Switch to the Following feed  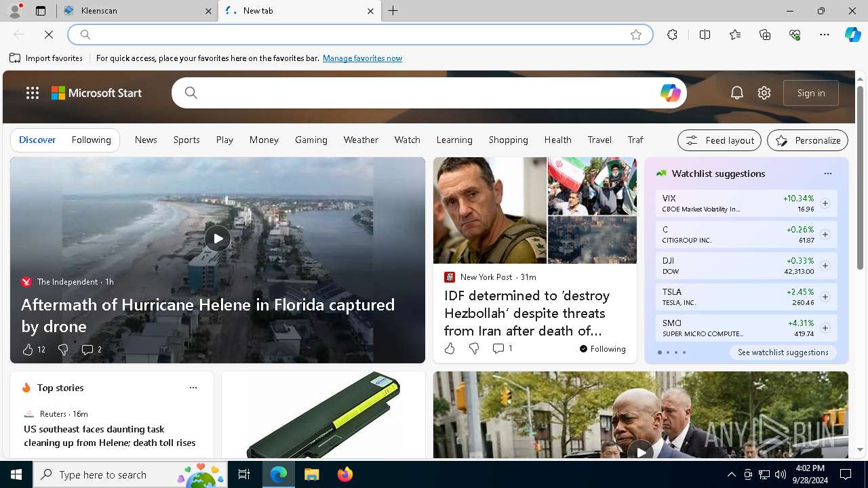click(x=91, y=140)
